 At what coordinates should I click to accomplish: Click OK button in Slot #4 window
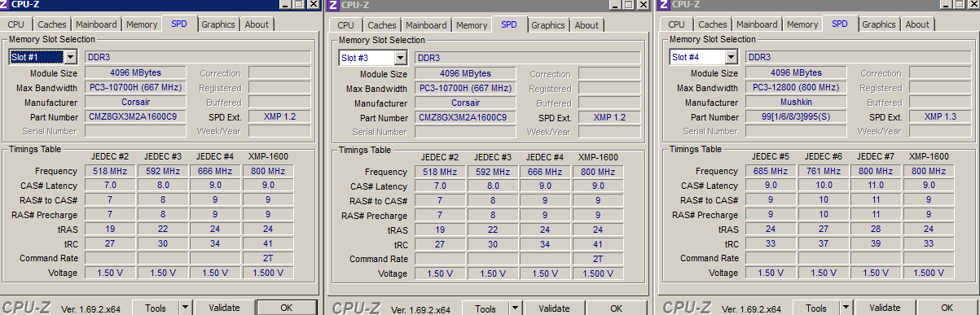coord(947,308)
